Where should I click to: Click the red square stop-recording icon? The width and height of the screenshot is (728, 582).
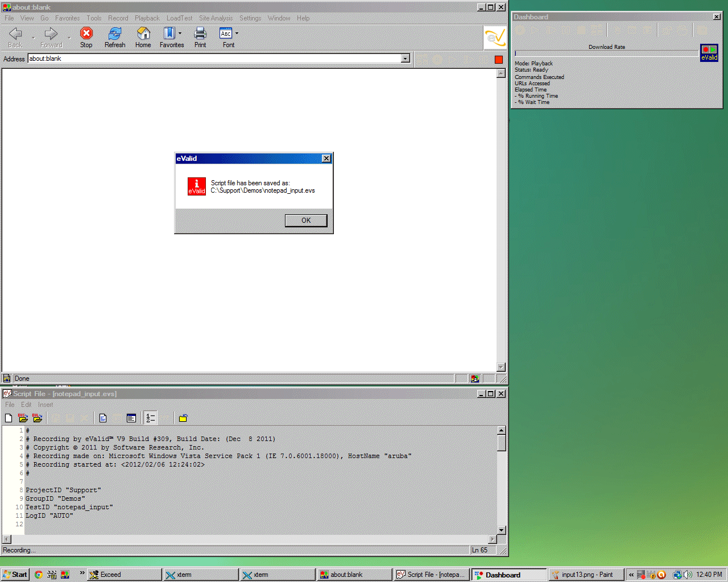pyautogui.click(x=499, y=59)
